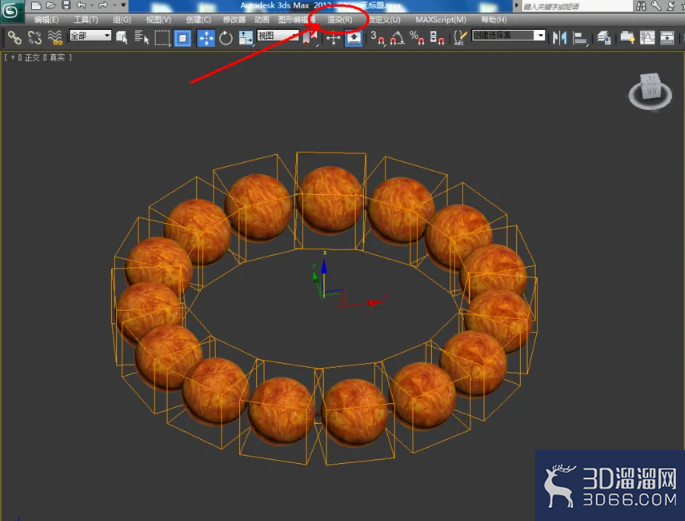Expand the undo history dropdown arrow
The width and height of the screenshot is (685, 521).
pos(92,6)
